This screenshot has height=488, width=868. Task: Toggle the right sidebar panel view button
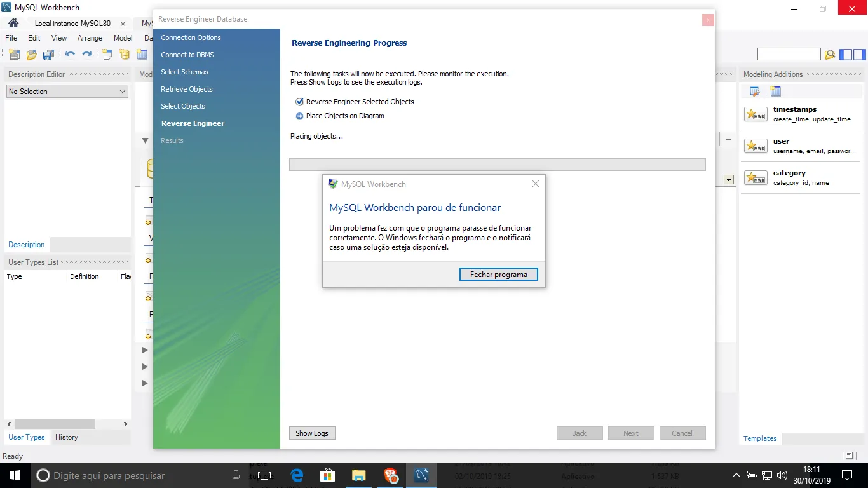[860, 55]
